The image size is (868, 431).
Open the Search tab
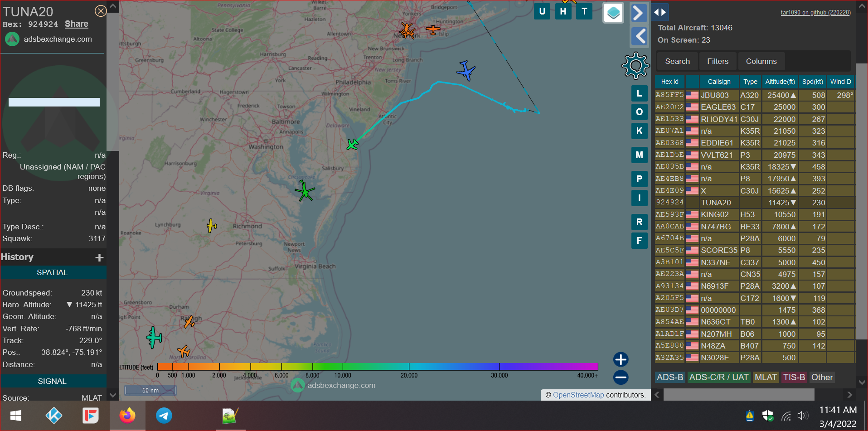pos(677,61)
